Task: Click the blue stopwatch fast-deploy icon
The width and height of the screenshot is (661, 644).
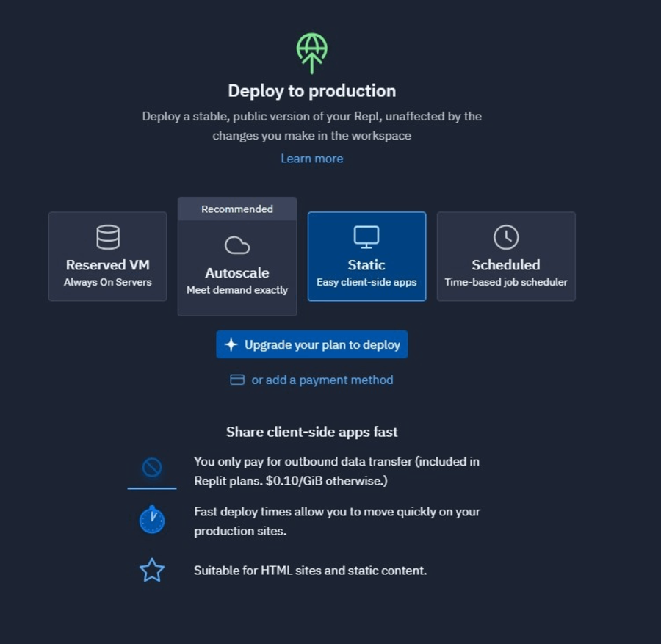Action: [x=152, y=520]
